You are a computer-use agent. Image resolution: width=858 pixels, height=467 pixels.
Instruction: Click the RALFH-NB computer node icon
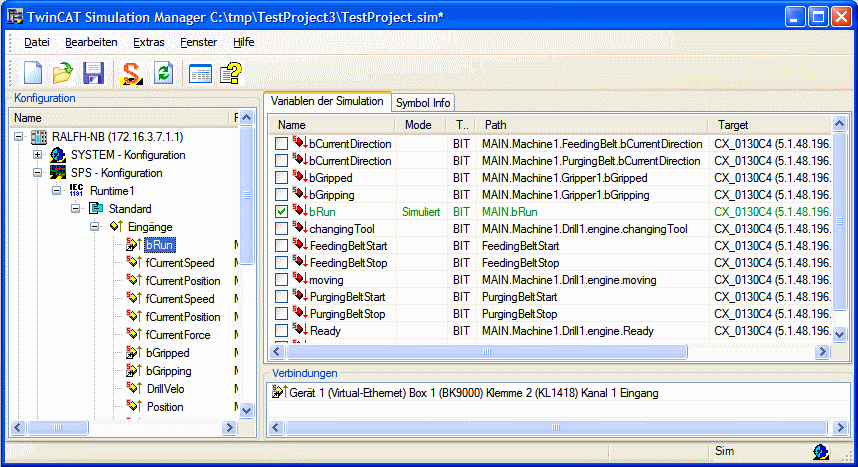(x=39, y=137)
